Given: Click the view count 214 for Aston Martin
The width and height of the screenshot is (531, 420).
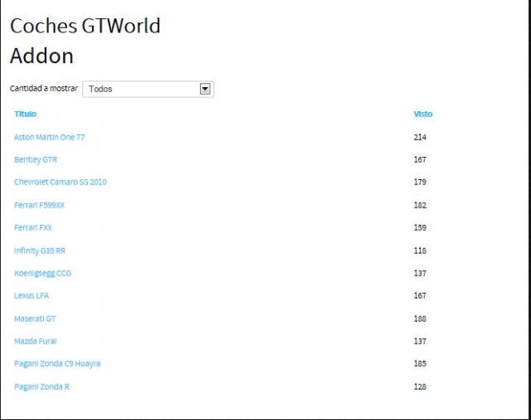Looking at the screenshot, I should click(420, 137).
